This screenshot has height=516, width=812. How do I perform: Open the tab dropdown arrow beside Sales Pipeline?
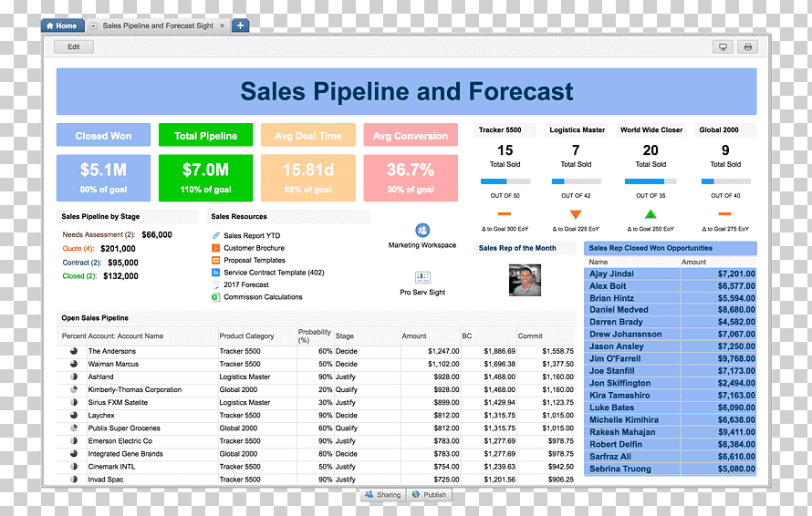(x=93, y=26)
